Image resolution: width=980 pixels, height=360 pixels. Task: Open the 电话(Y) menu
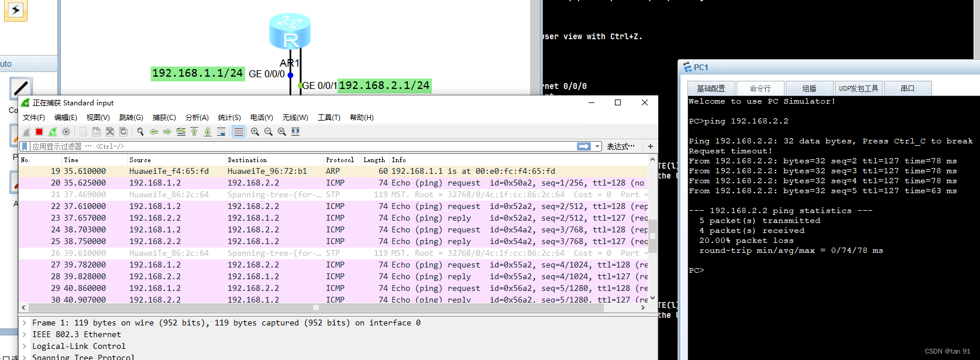[262, 118]
